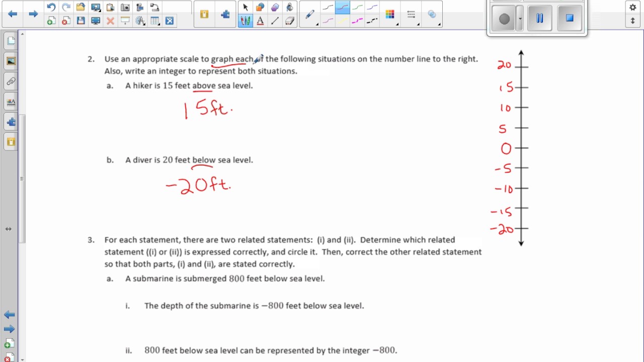The image size is (644, 362).
Task: Open the Add-ons sidebar tab
Action: 11,122
